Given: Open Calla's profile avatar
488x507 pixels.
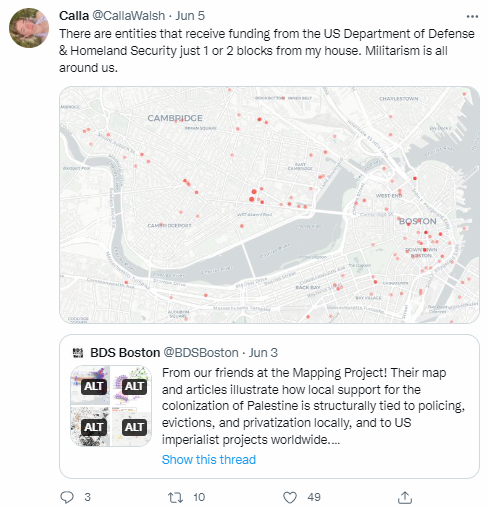Looking at the screenshot, I should click(x=29, y=28).
